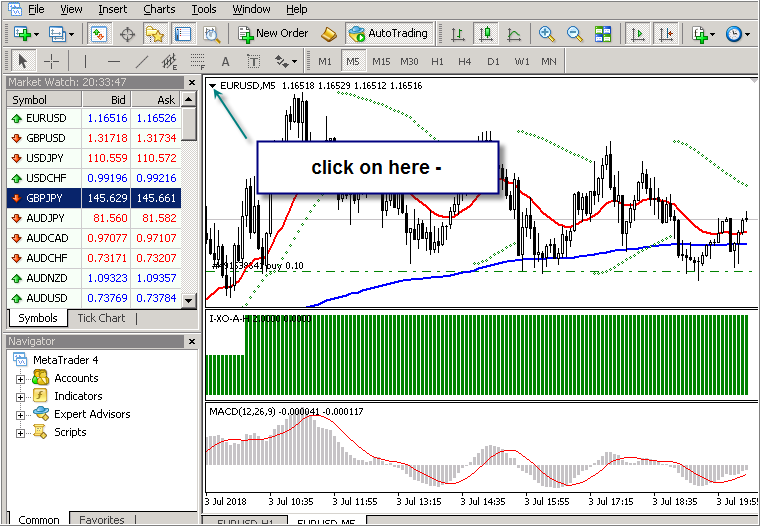This screenshot has width=760, height=526.
Task: Switch chart to Bar Chart style
Action: click(x=458, y=34)
